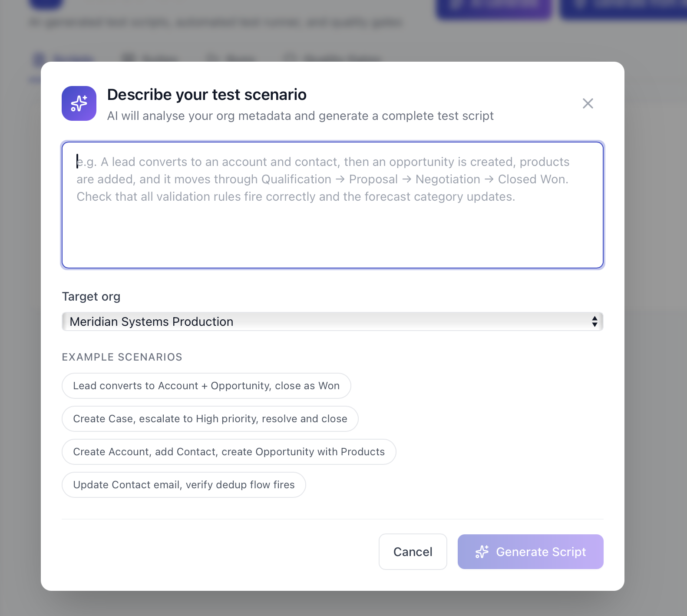The image size is (687, 616).
Task: Select the Lead converts to Account example scenario
Action: [x=206, y=385]
